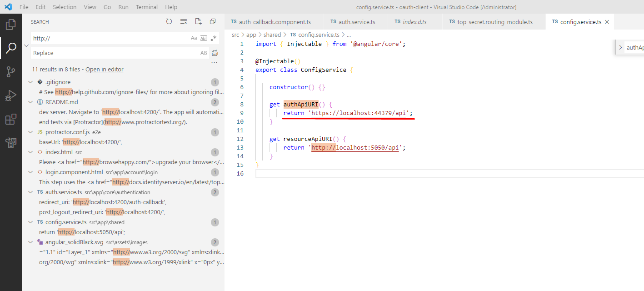
Task: Switch to index.d.ts tab
Action: (x=415, y=22)
